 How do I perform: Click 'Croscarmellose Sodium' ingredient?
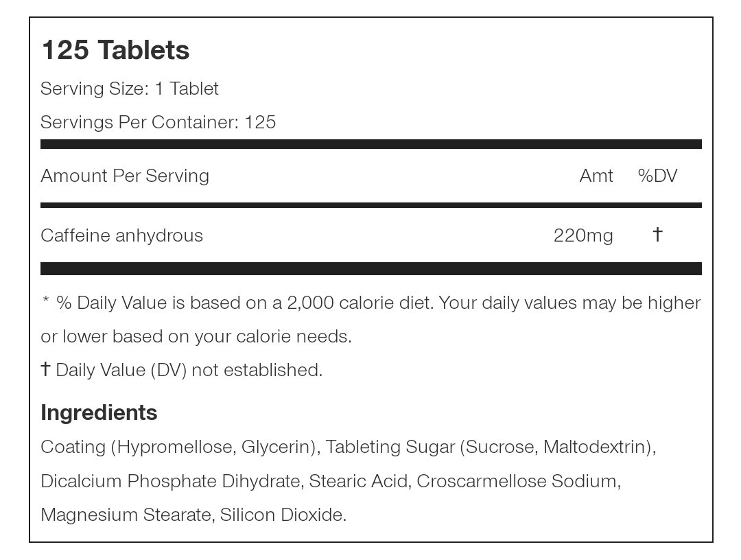517,481
